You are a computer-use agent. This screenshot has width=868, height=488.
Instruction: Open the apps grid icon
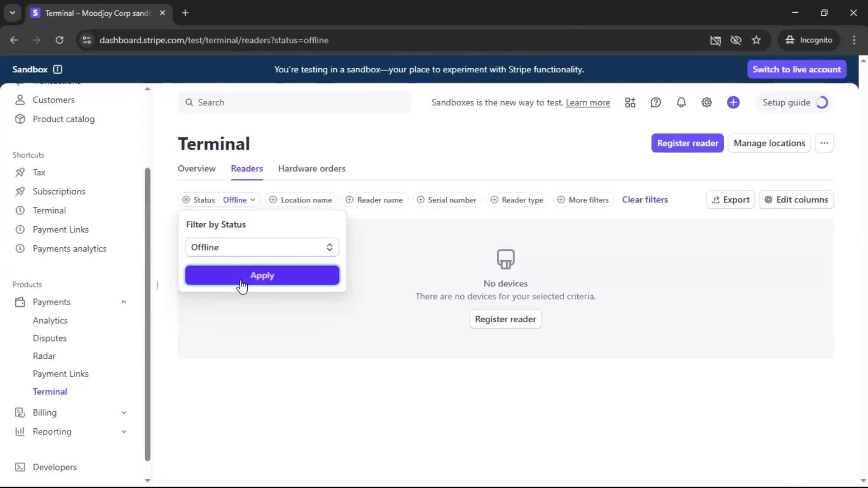coord(630,103)
